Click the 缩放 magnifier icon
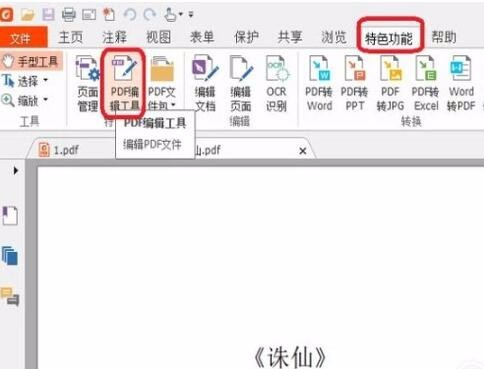Image resolution: width=485 pixels, height=369 pixels. 8,100
